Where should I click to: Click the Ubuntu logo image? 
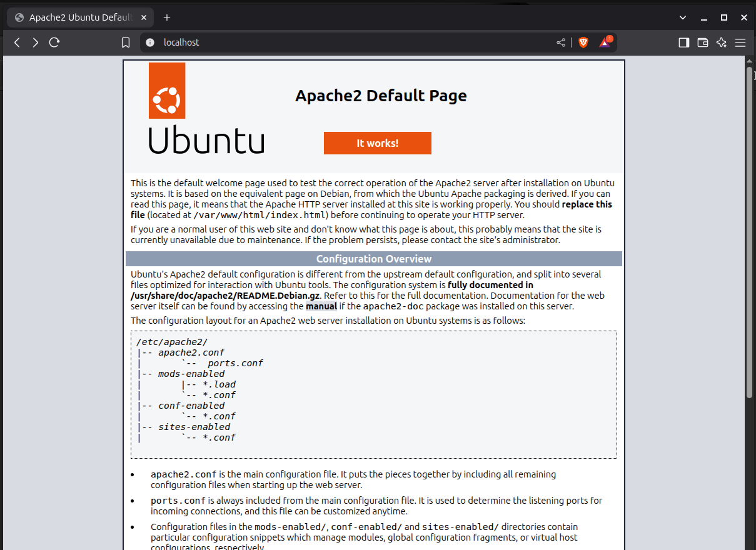[x=206, y=108]
